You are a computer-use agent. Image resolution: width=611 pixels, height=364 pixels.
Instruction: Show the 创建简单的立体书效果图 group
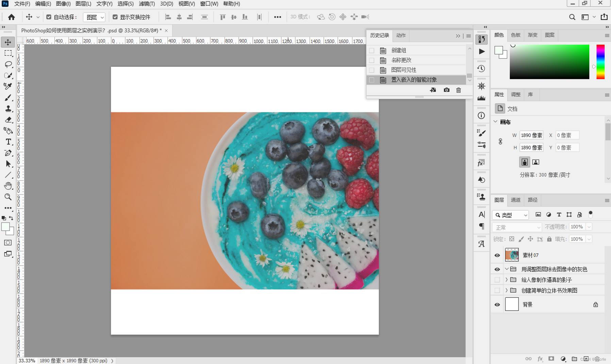click(x=497, y=290)
